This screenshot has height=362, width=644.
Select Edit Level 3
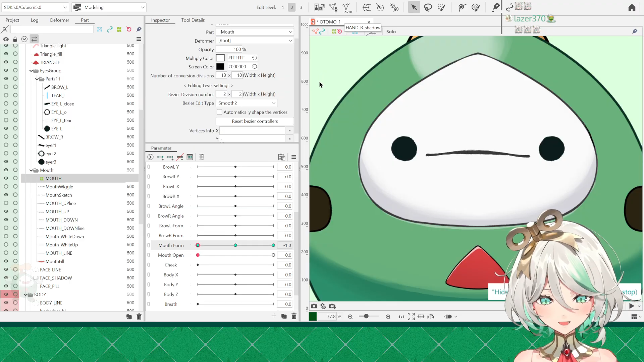tap(301, 7)
